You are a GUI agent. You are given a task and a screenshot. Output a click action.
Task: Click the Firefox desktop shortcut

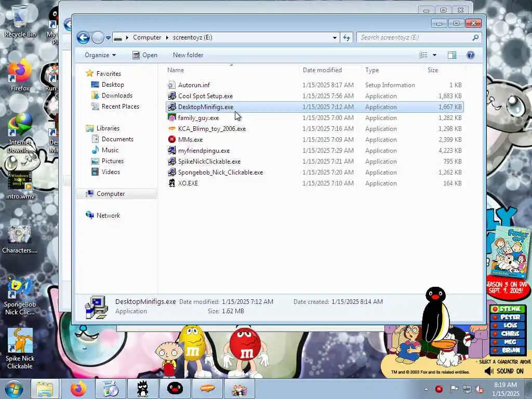(x=20, y=75)
